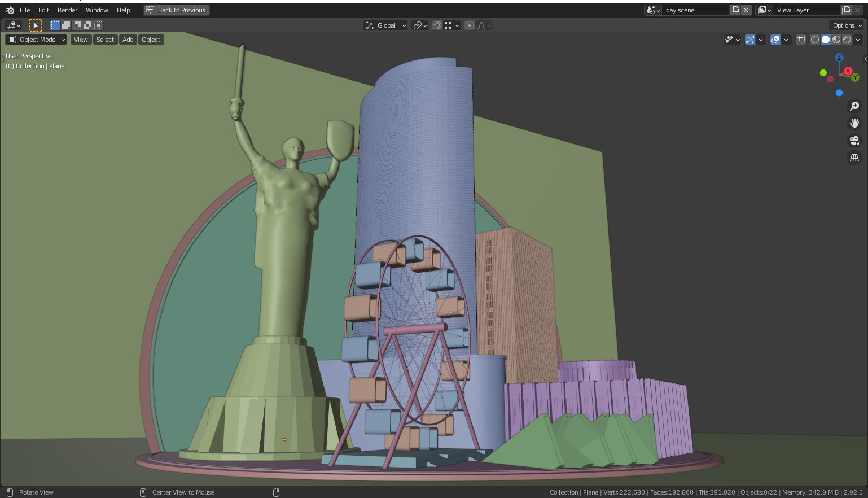This screenshot has height=498, width=868.
Task: Switch to Wireframe viewport shading
Action: tap(815, 40)
